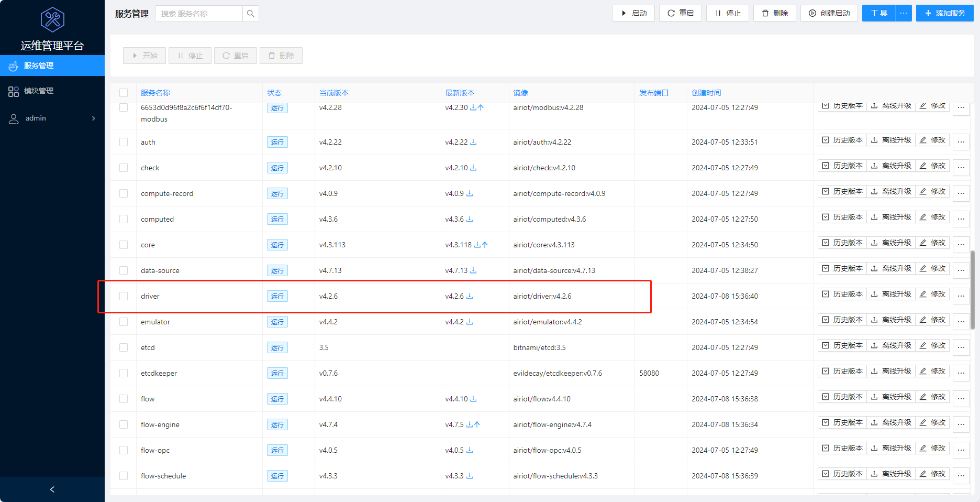Screen dimensions: 980x502
Task: Download latest version v4.0.5 for flow-opc
Action: tap(470, 450)
